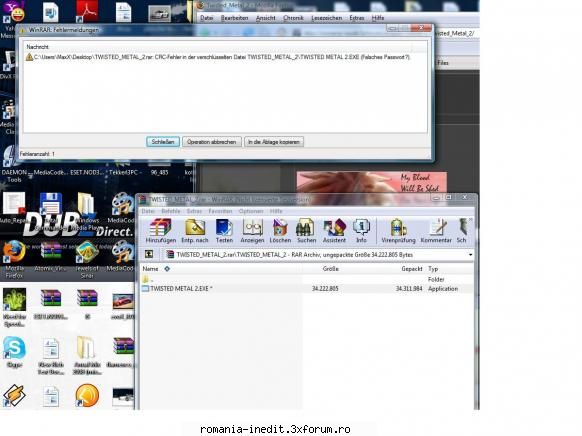The height and width of the screenshot is (436, 582).
Task: Click the Virenprüfung toolbar icon
Action: coord(398,231)
